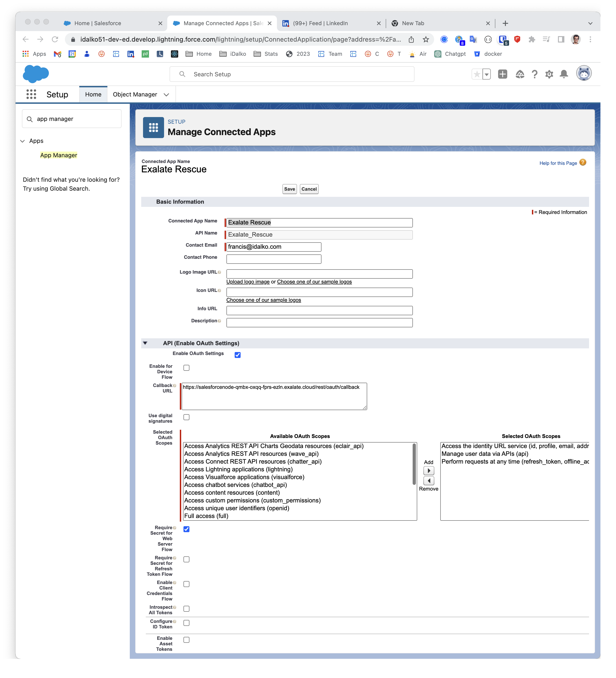Open the Upload logo image link
The width and height of the screenshot is (616, 678).
[248, 282]
